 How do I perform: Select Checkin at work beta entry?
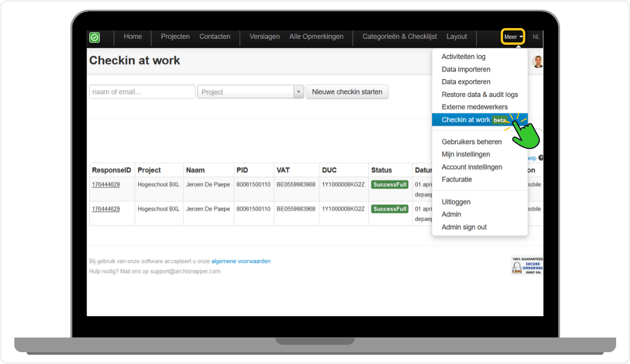pyautogui.click(x=480, y=120)
